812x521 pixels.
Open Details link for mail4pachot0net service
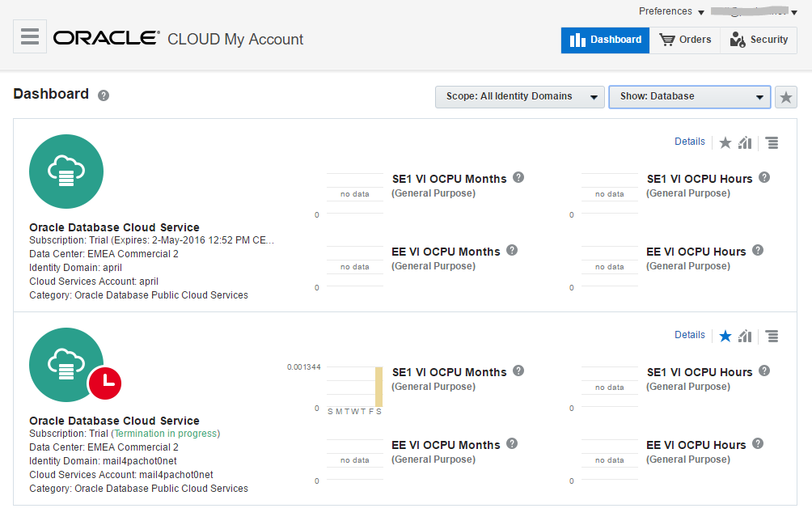(x=689, y=335)
